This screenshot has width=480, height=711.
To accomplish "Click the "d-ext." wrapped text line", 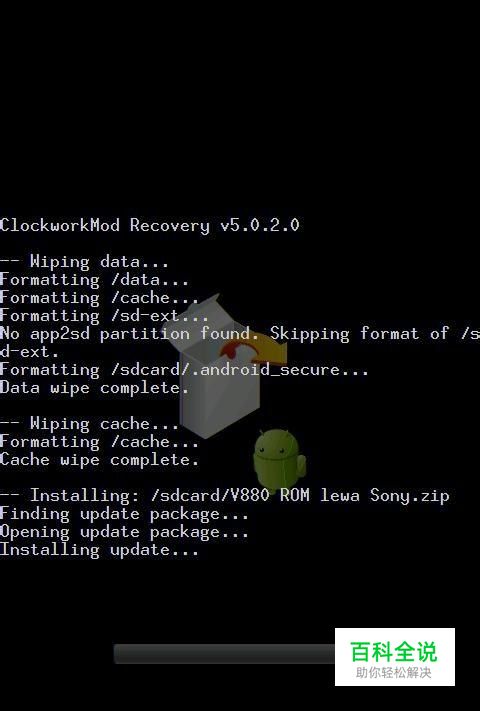I will [x=29, y=352].
